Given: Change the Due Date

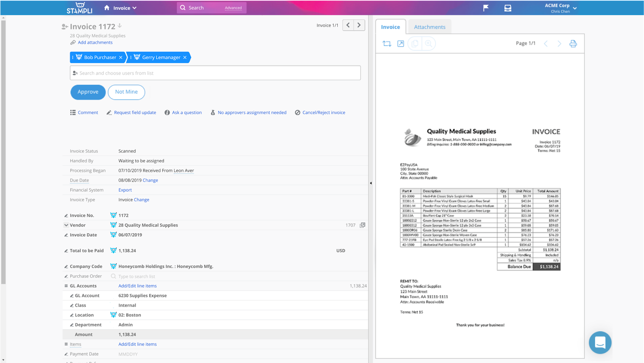Looking at the screenshot, I should (x=150, y=180).
